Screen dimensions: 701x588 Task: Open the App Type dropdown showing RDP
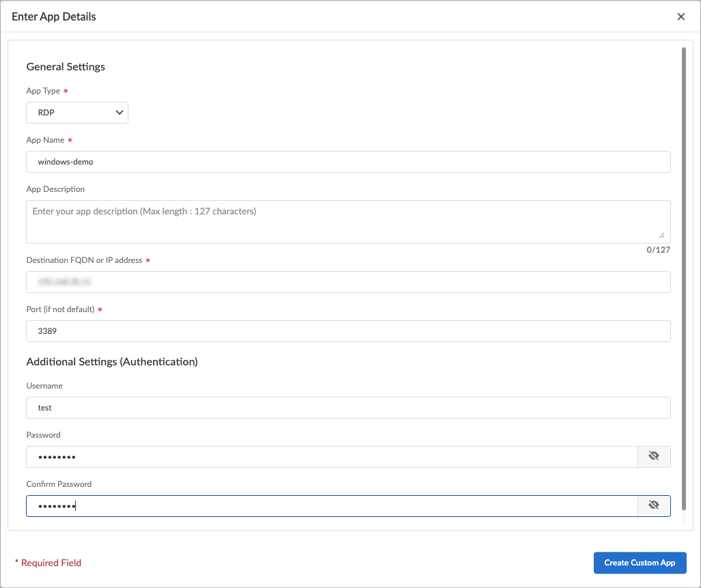(77, 113)
